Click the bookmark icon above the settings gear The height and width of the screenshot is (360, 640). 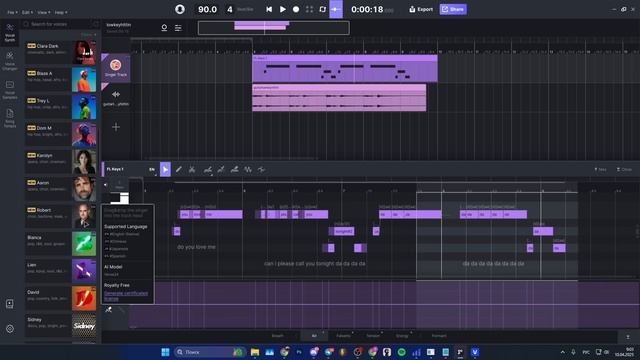click(10, 304)
